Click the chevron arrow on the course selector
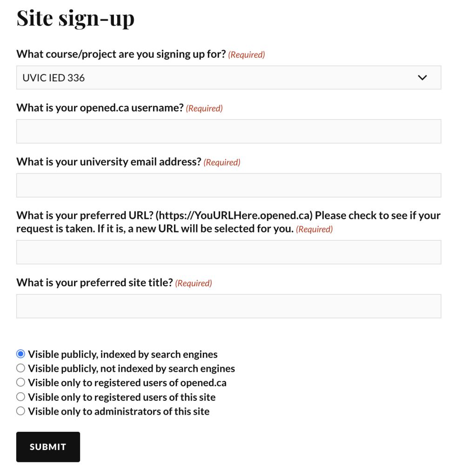The height and width of the screenshot is (476, 461). tap(422, 78)
